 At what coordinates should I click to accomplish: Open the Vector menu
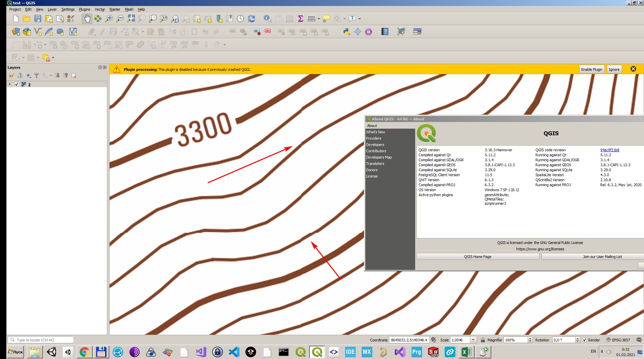(x=100, y=9)
